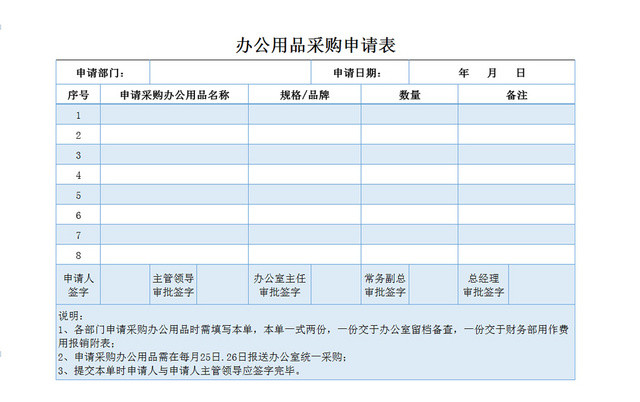Click row number 1 cell
Image resolution: width=640 pixels, height=402 pixels.
tap(78, 115)
